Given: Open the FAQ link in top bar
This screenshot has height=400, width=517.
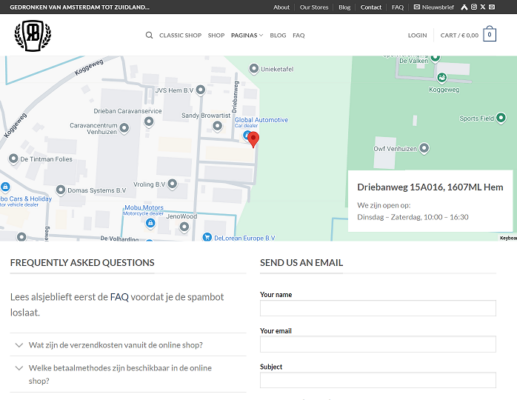Looking at the screenshot, I should point(397,7).
